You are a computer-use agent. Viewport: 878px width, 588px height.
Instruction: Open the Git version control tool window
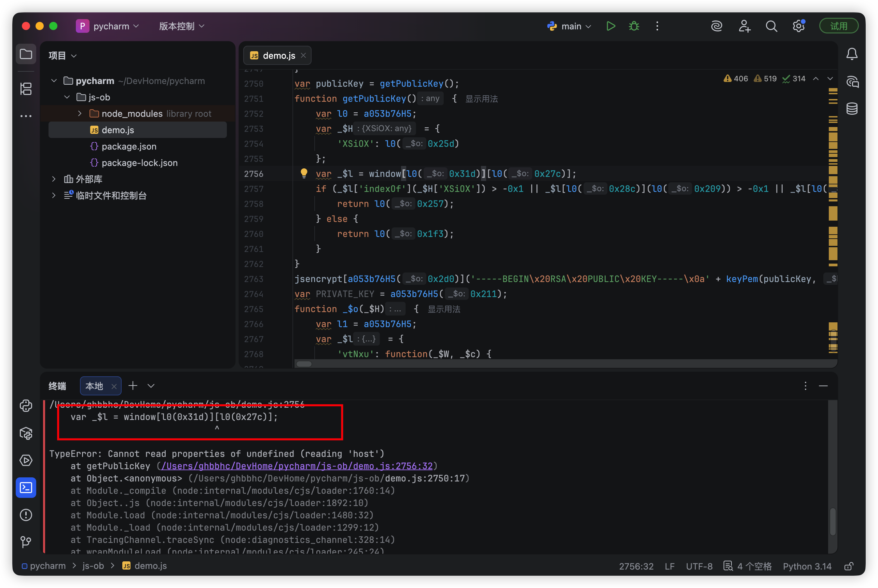(26, 542)
